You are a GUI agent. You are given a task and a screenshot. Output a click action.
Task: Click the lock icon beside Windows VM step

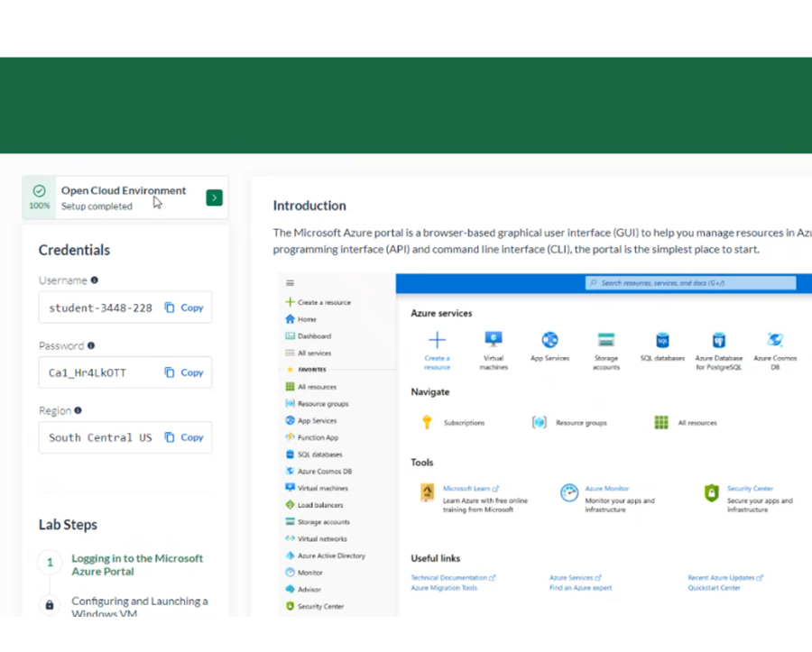coord(50,605)
